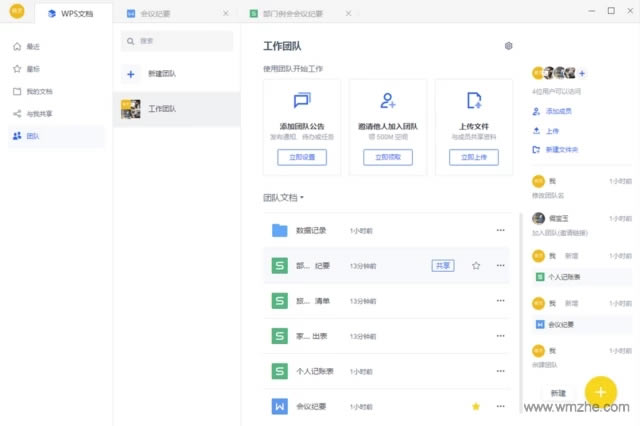The height and width of the screenshot is (426, 640).
Task: Open more options for 数据记录 row
Action: 500,230
